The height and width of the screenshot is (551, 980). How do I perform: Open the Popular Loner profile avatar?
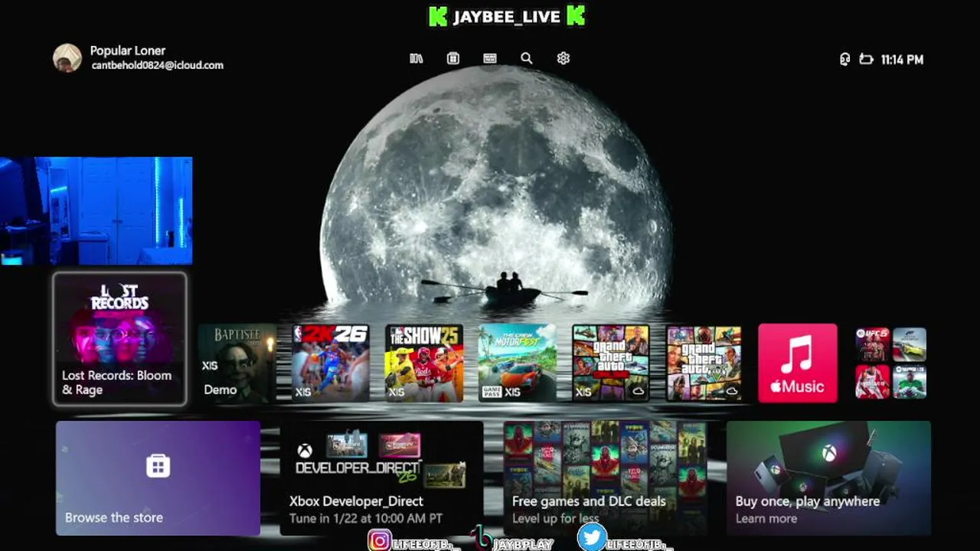[67, 58]
